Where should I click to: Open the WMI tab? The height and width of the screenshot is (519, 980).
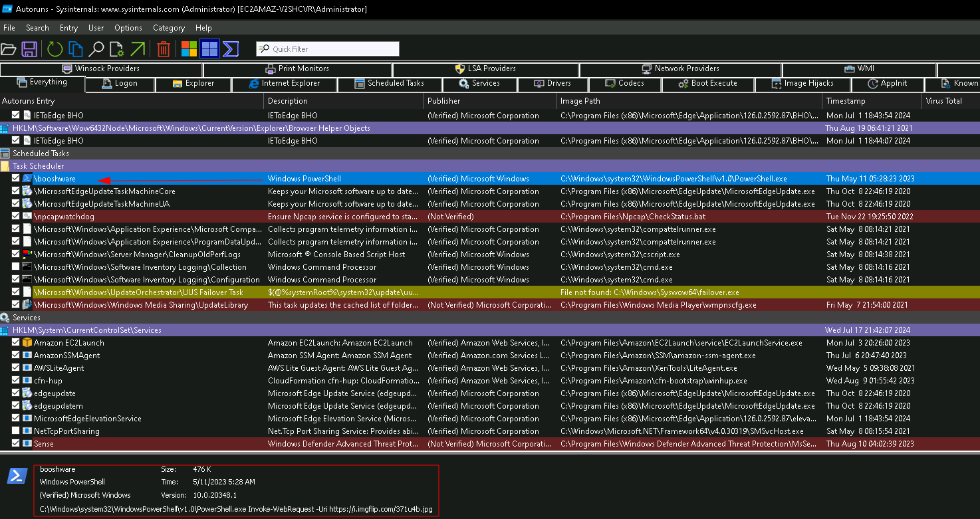[859, 69]
